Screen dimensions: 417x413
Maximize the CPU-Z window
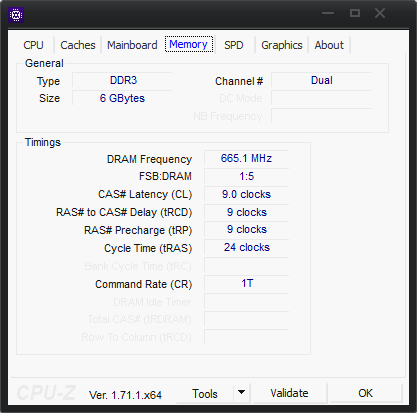355,13
